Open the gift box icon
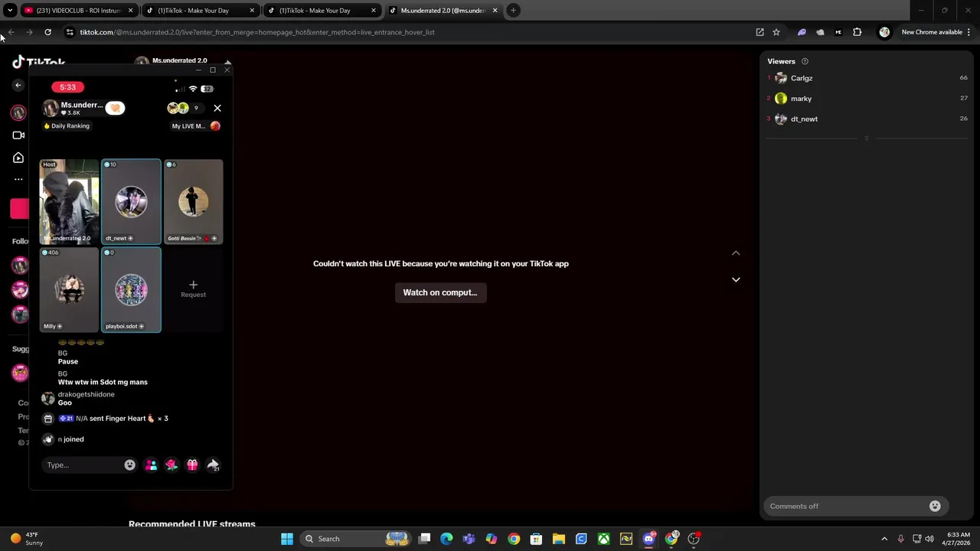 (192, 465)
